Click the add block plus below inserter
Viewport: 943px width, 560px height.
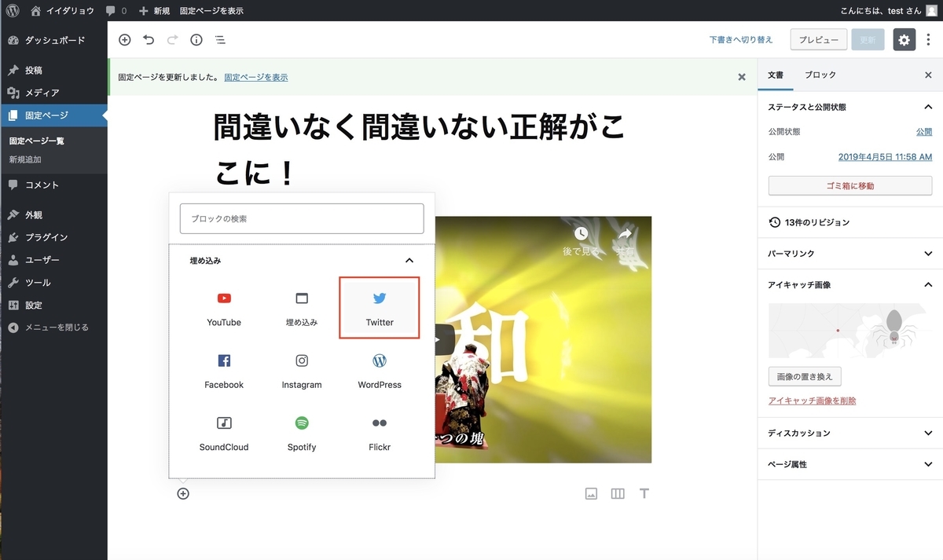(183, 493)
